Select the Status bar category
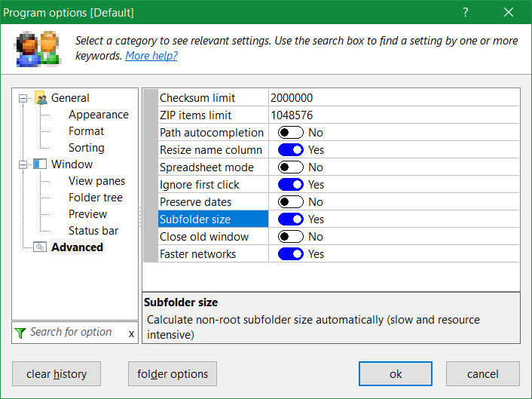Image resolution: width=532 pixels, height=399 pixels. point(93,231)
